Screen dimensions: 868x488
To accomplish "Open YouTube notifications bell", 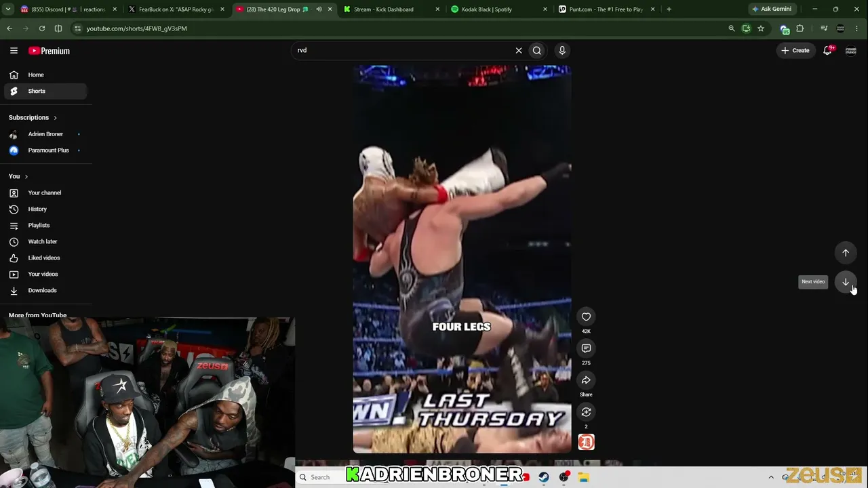I will pyautogui.click(x=827, y=51).
